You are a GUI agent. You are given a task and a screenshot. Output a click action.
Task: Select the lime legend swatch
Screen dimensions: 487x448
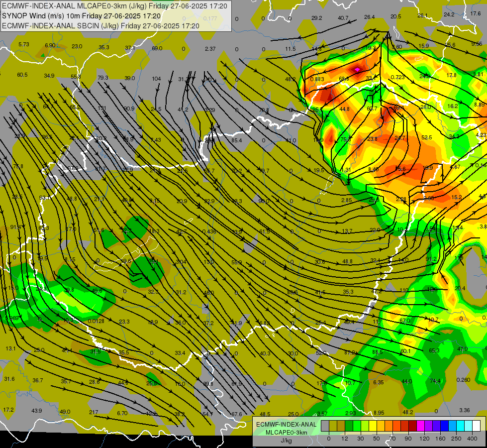365,426
